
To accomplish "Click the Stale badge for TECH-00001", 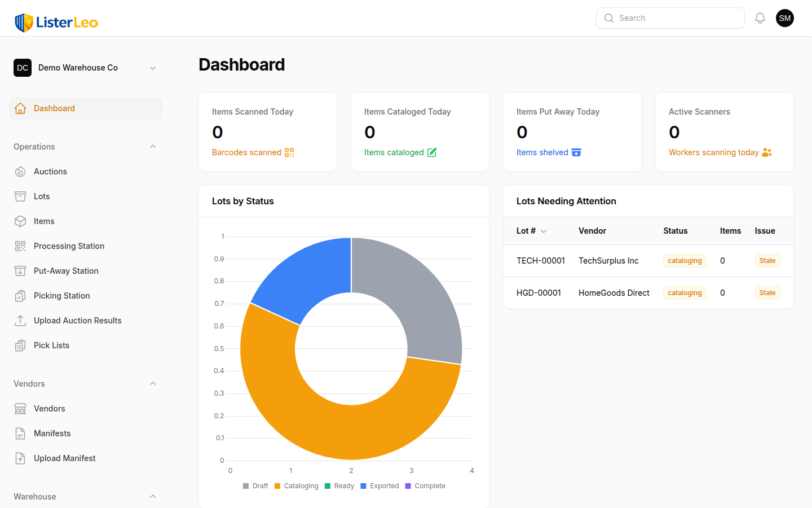I will click(767, 260).
